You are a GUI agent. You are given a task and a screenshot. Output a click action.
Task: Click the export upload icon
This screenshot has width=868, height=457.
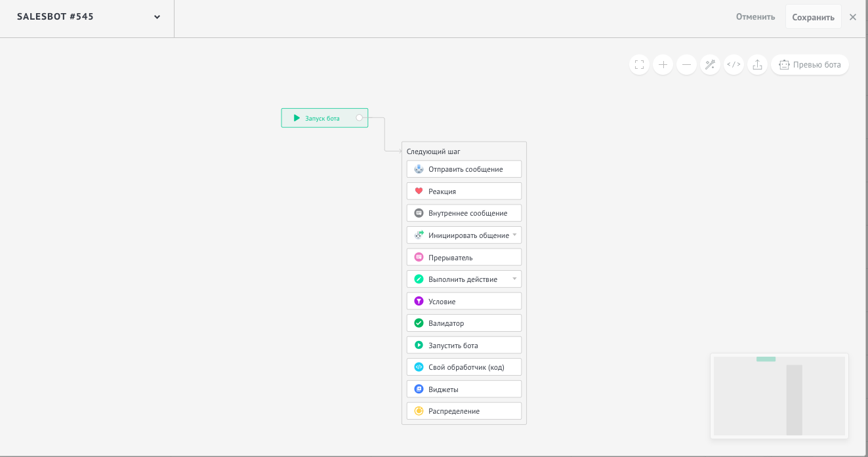pyautogui.click(x=757, y=65)
